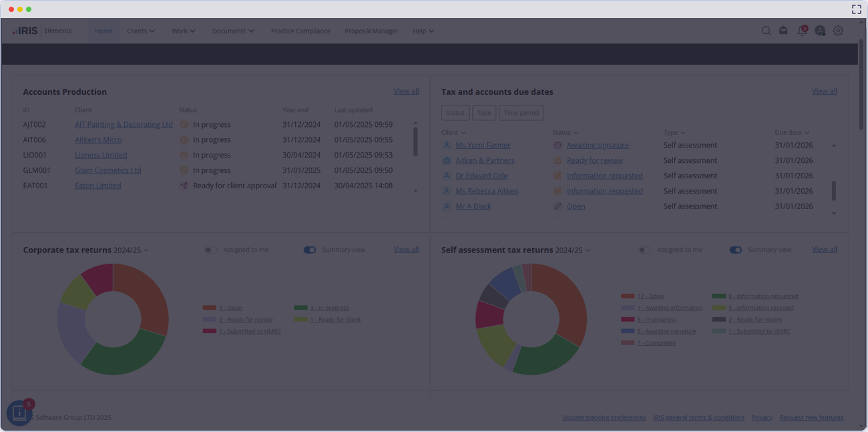Toggle Summary view for Corporate tax returns
Screen dimensions: 868x432
pos(309,250)
